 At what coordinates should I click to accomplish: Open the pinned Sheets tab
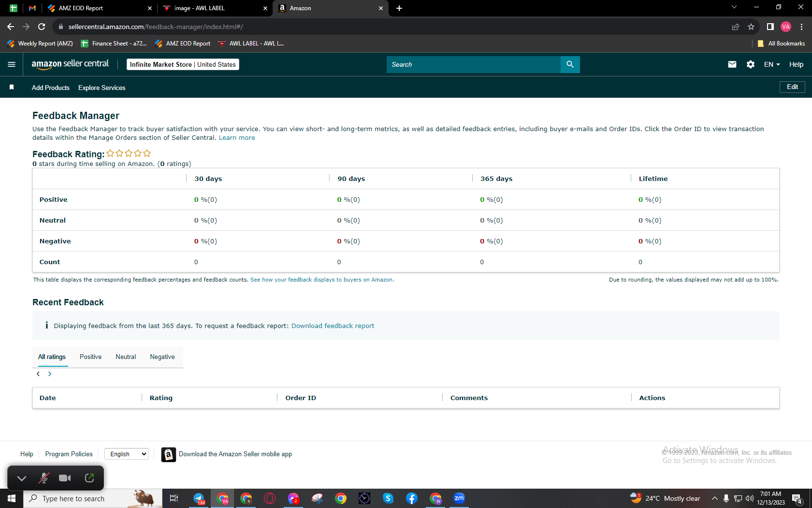14,8
